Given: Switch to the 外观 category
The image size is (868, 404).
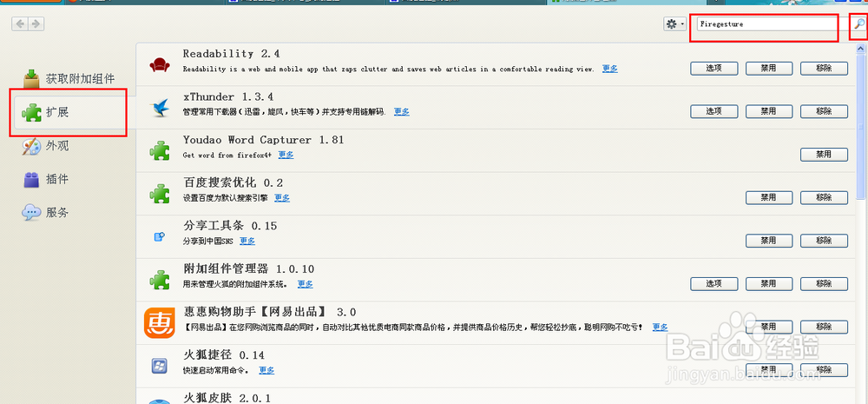Looking at the screenshot, I should (x=45, y=146).
